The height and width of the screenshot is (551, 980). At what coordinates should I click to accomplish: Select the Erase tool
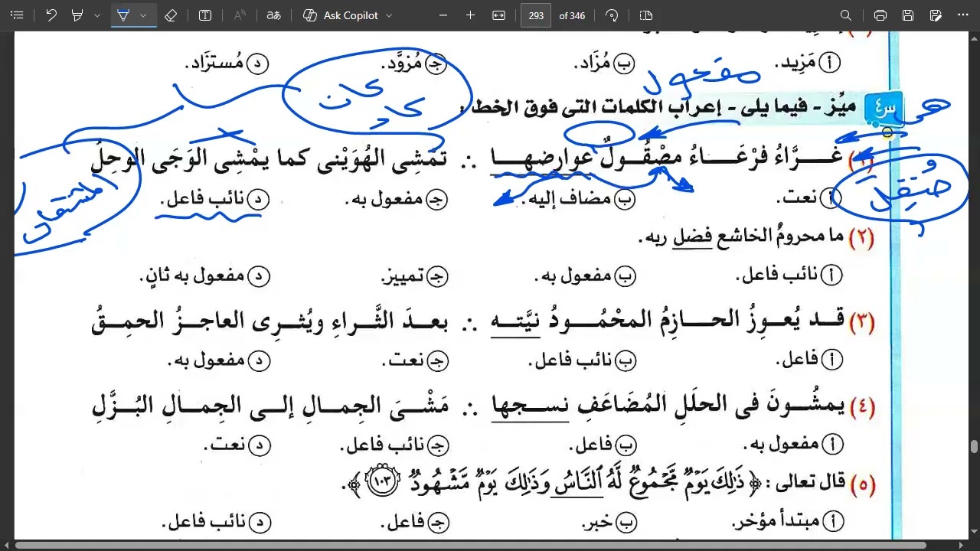171,15
